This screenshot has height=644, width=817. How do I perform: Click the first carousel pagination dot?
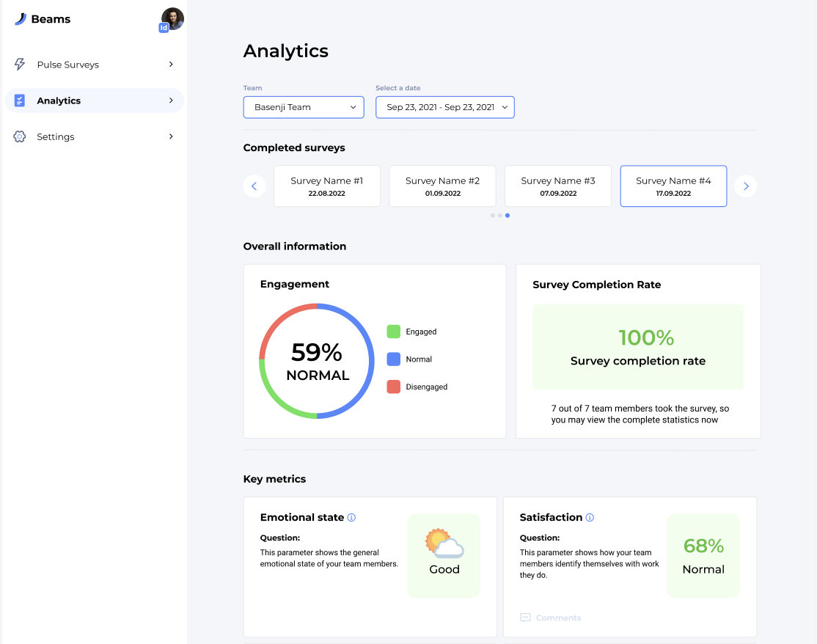click(x=493, y=216)
